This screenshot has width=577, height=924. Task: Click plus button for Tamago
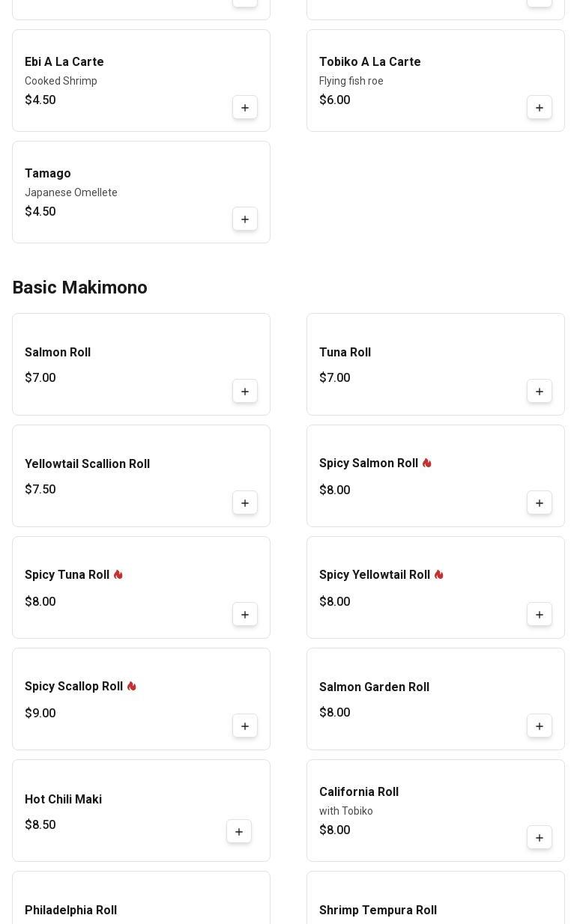[245, 219]
